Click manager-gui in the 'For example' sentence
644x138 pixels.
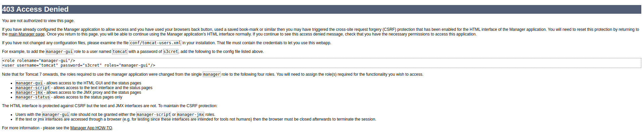pyautogui.click(x=59, y=52)
